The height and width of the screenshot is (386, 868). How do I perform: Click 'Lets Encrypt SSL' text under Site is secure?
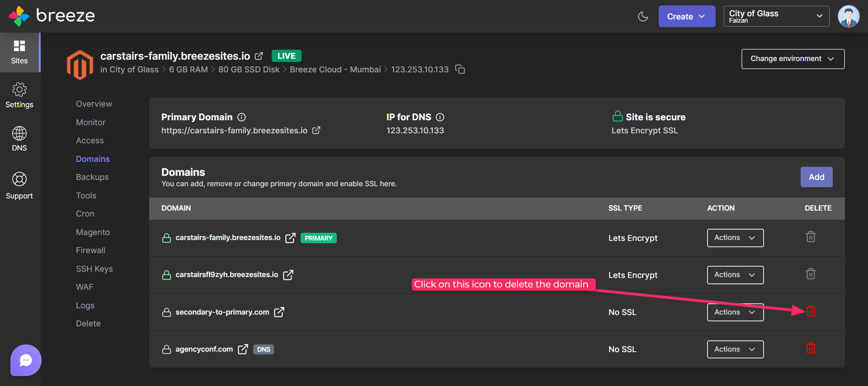(645, 131)
